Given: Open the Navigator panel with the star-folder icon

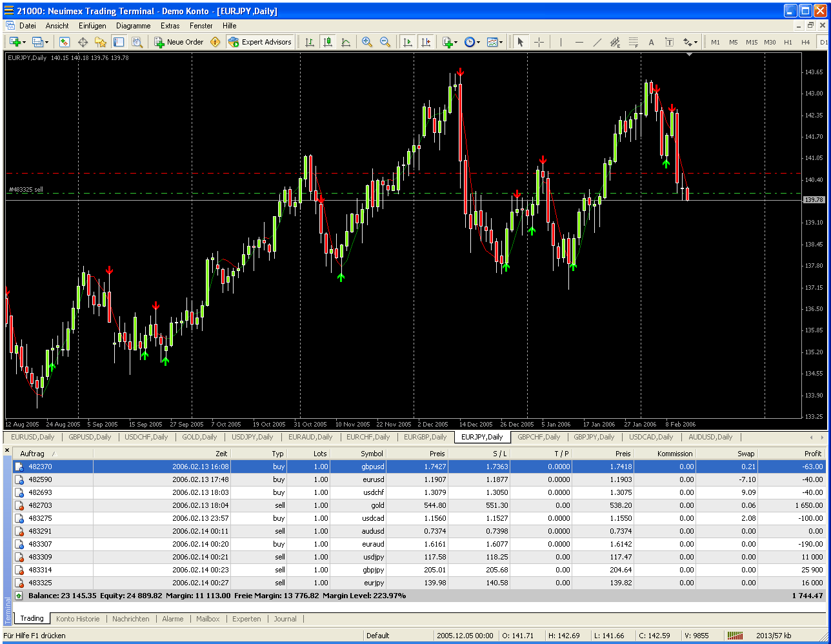Looking at the screenshot, I should [x=100, y=42].
